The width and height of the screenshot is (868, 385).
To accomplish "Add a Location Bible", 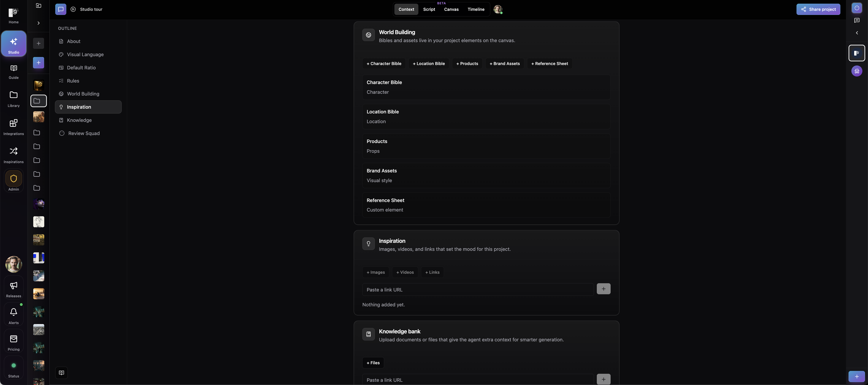I will tap(429, 64).
